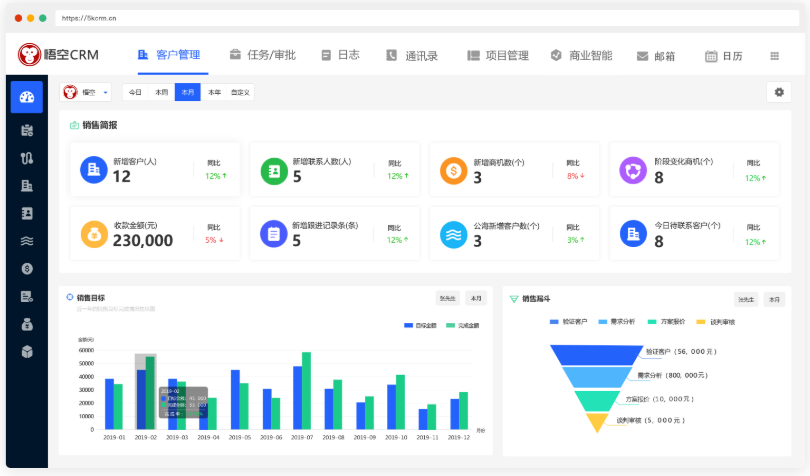
Task: Open the 客户管理 tab
Action: click(169, 55)
